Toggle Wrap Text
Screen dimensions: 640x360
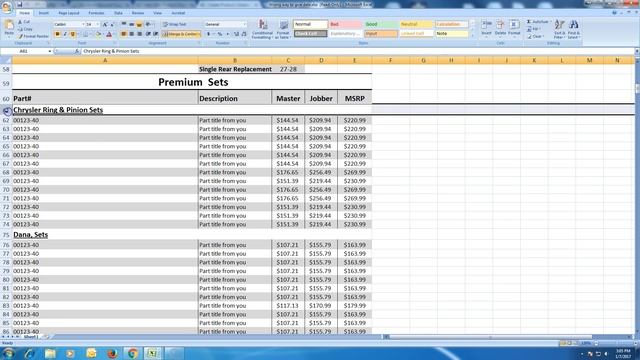[x=174, y=24]
